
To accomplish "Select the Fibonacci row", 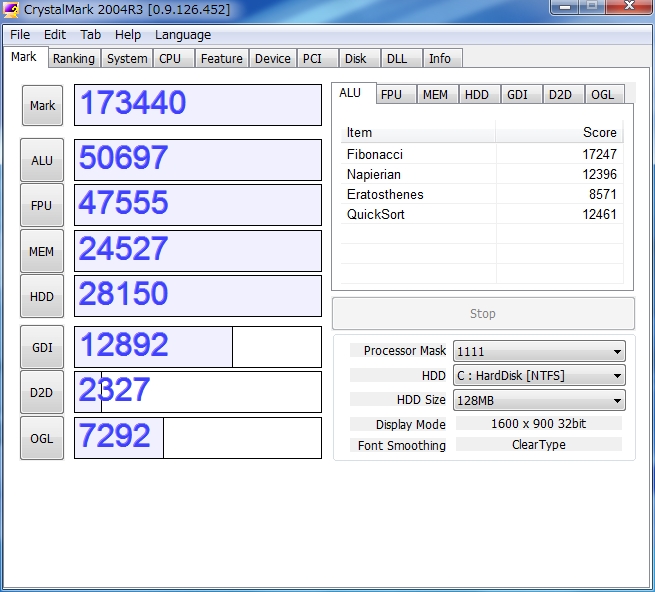I will click(x=482, y=154).
